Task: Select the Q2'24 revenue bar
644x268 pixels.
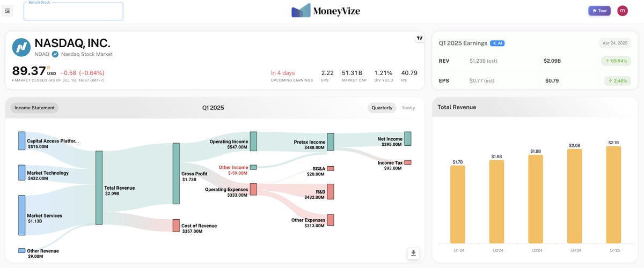Action: 497,202
